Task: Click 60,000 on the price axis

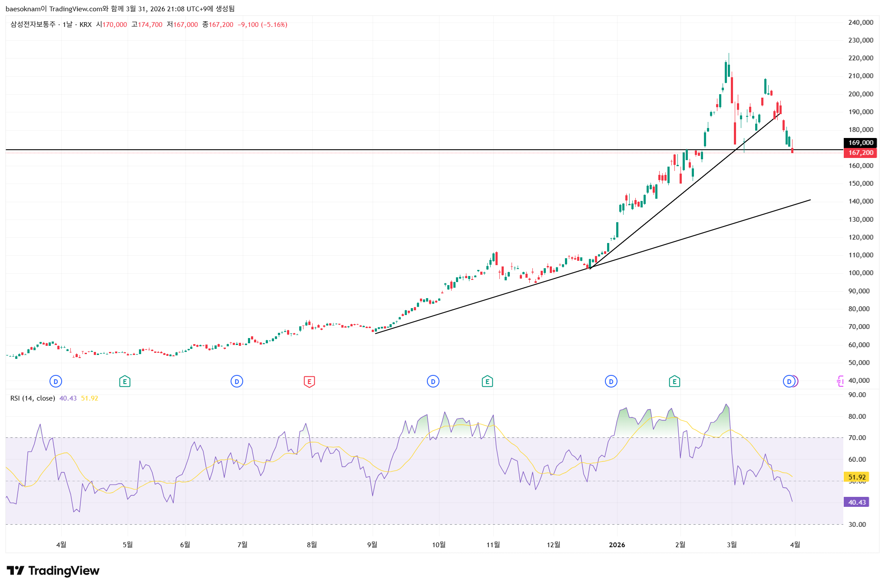Action: [859, 345]
